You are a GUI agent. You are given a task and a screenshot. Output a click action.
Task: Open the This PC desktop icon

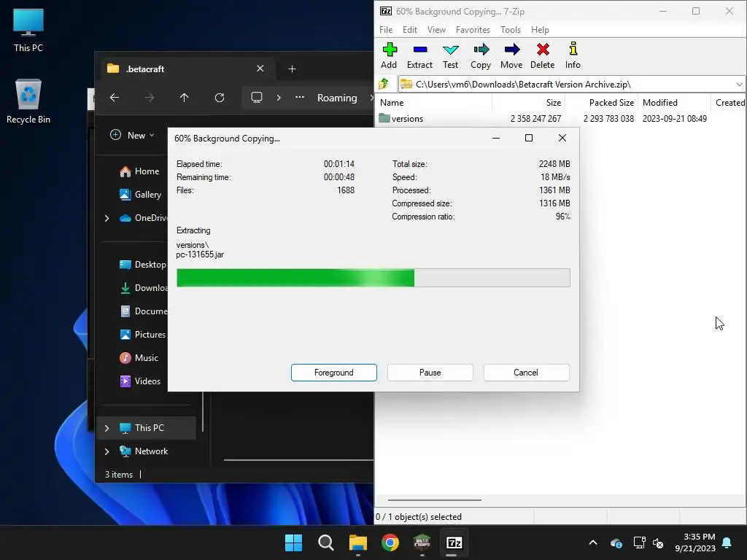[x=28, y=30]
